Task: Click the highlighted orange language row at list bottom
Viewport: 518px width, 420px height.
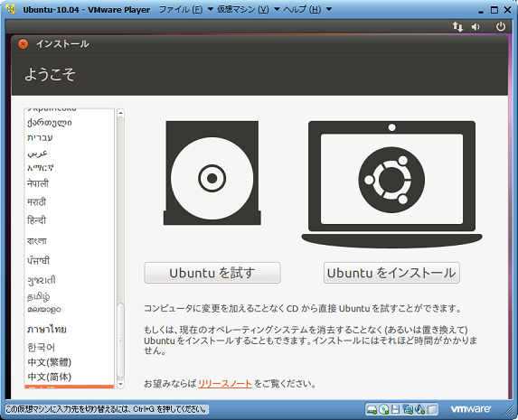Action: click(x=70, y=387)
